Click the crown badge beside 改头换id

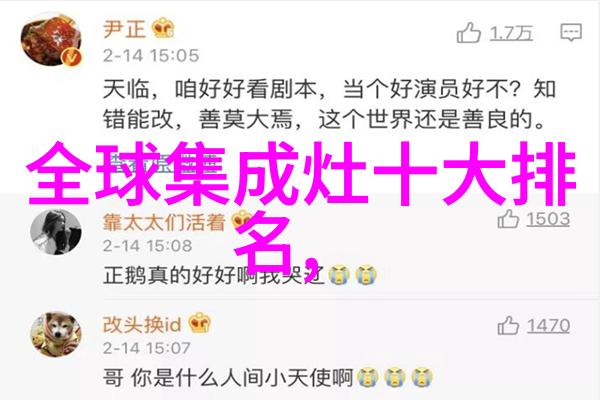[x=199, y=323]
